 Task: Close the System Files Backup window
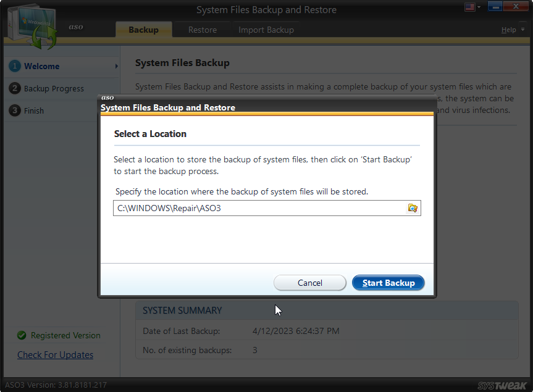pyautogui.click(x=518, y=7)
